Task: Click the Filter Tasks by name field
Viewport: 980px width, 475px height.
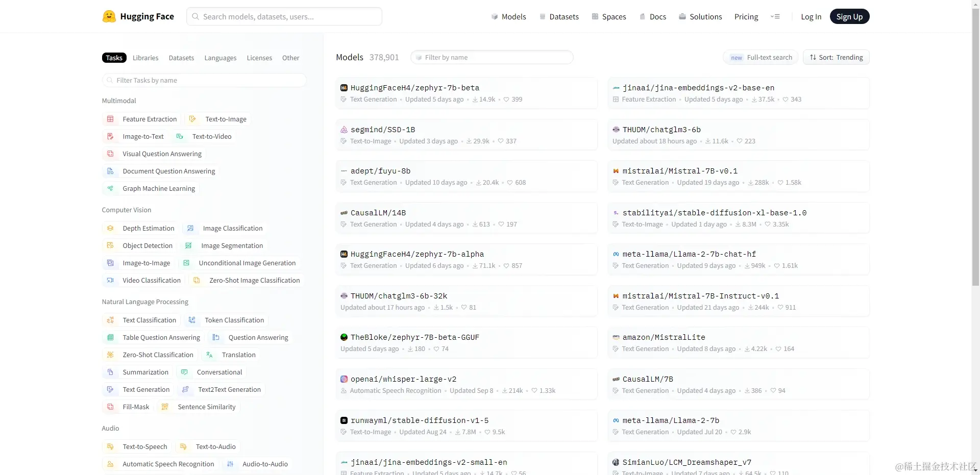Action: [x=204, y=80]
